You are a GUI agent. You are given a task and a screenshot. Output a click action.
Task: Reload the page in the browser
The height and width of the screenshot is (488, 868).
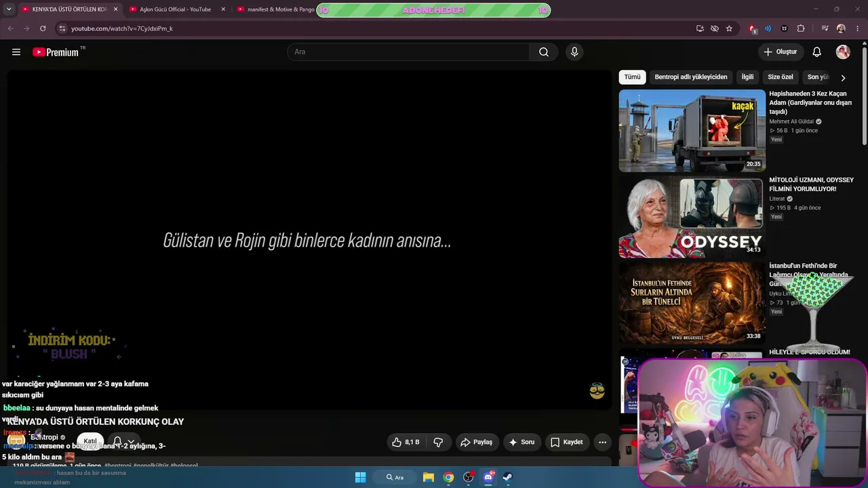pyautogui.click(x=43, y=28)
